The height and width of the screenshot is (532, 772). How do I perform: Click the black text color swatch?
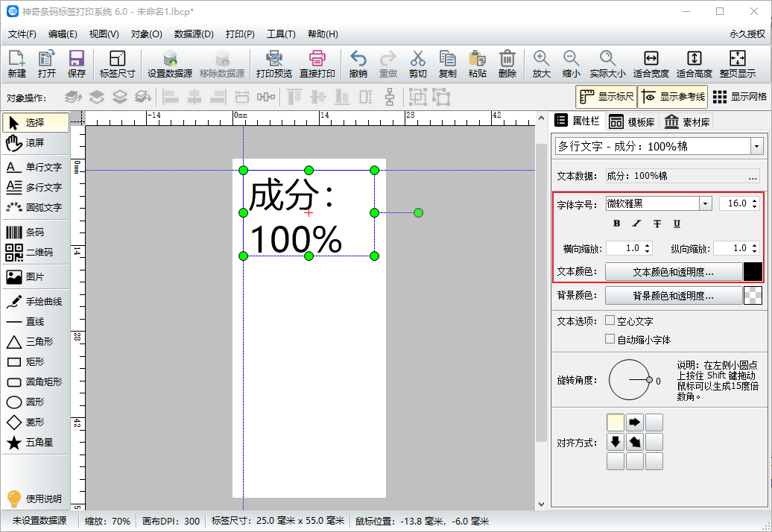tap(753, 272)
